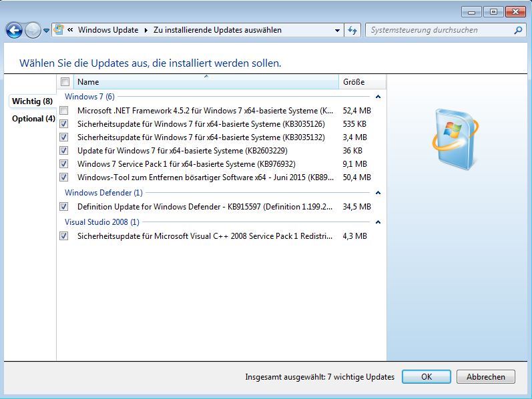Image resolution: width=532 pixels, height=399 pixels.
Task: Focus the 'Systemsteuerung durchsuchen' search box
Action: point(445,30)
